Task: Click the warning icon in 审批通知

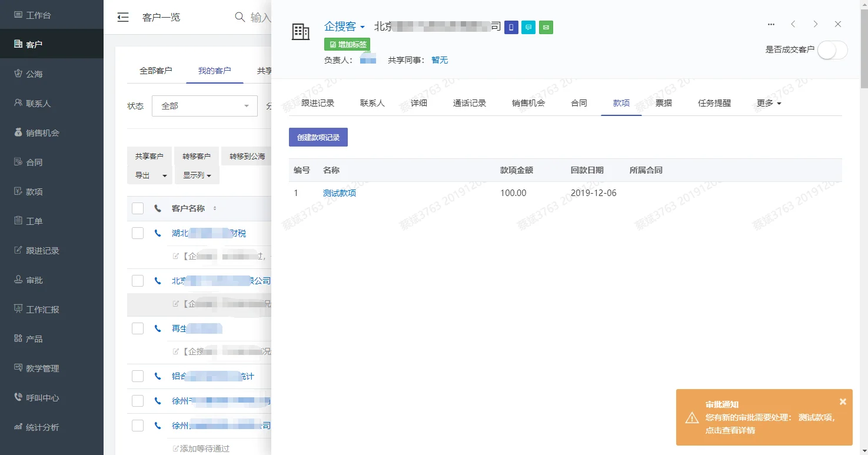Action: click(692, 417)
